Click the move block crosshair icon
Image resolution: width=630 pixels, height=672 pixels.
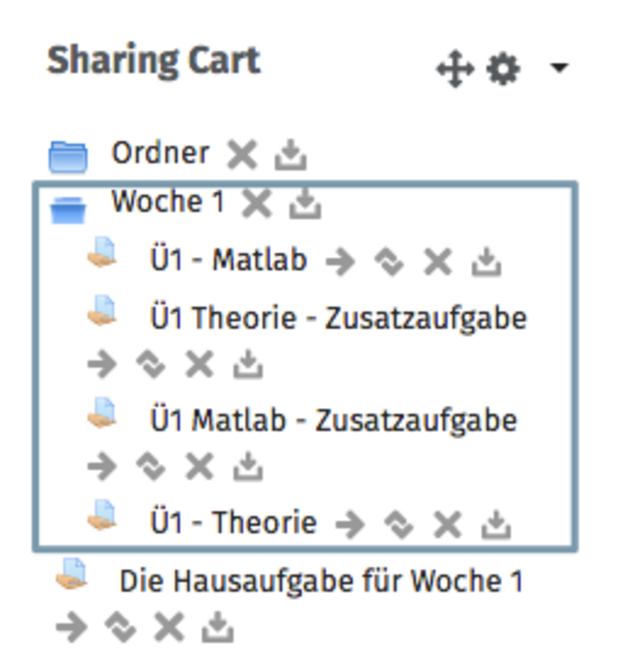tap(455, 69)
